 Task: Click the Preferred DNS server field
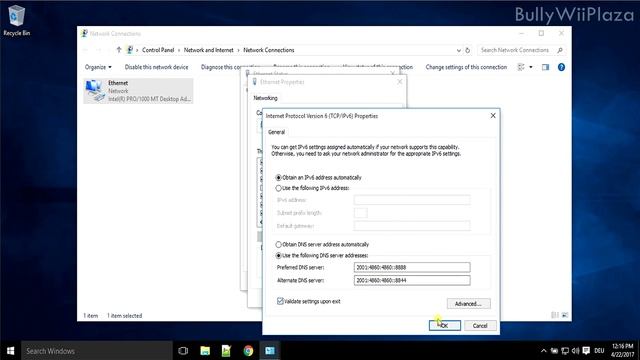(x=412, y=267)
